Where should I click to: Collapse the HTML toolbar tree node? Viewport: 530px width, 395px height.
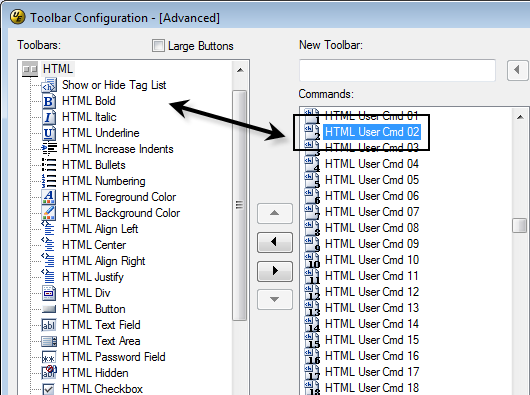pos(30,69)
